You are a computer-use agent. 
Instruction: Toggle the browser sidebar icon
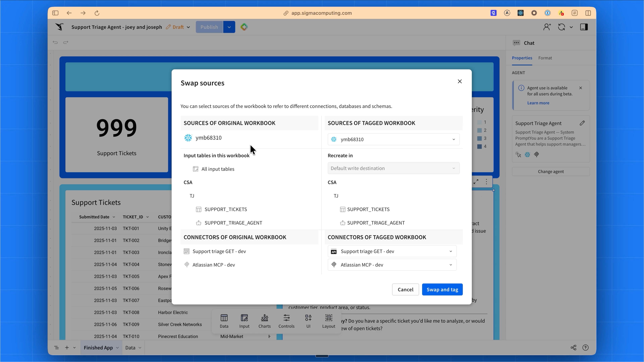(x=55, y=13)
